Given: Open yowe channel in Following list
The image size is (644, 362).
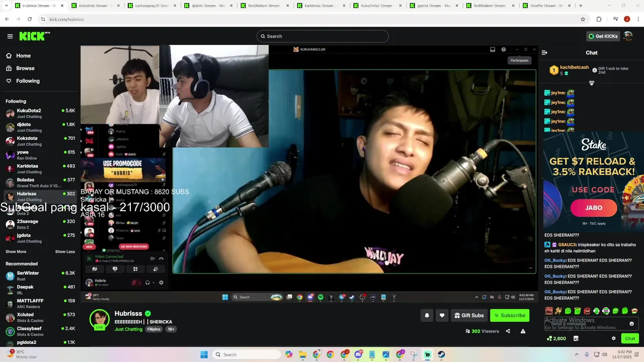Looking at the screenshot, I should coord(40,155).
